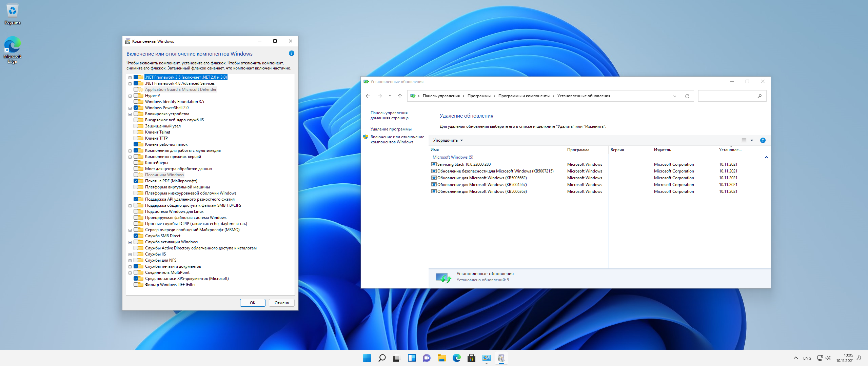Switch to Компоненты Windows taskbar icon
Image resolution: width=868 pixels, height=366 pixels.
(x=501, y=358)
